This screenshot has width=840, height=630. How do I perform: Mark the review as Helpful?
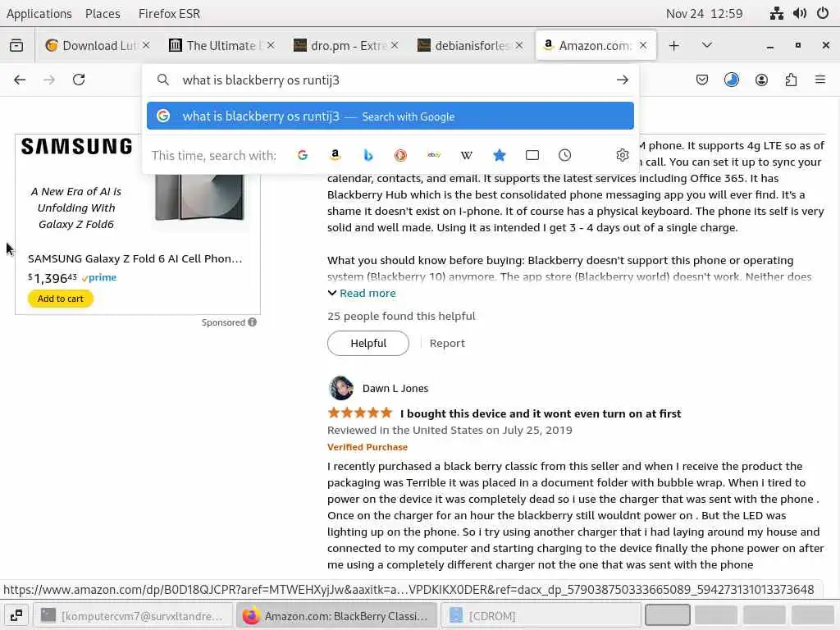[368, 344]
